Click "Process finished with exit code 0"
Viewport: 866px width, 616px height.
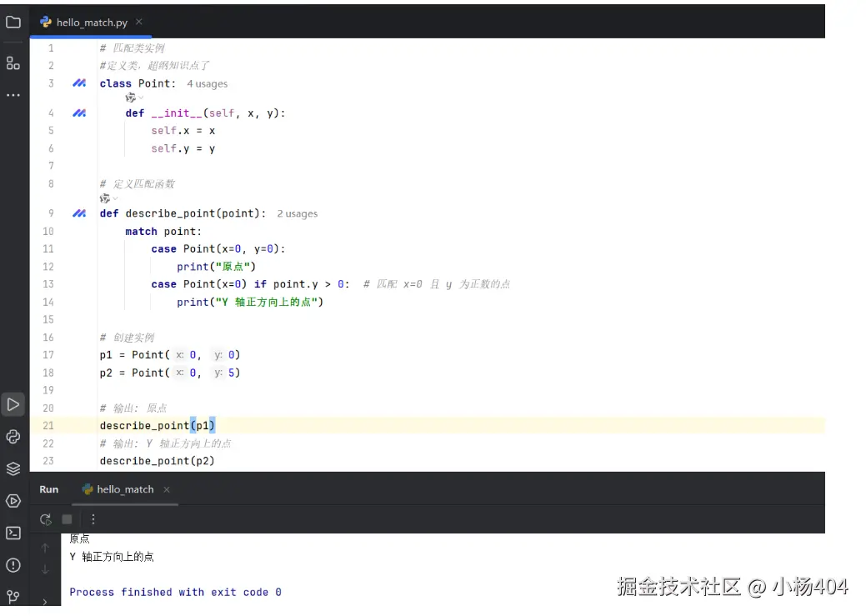click(176, 593)
